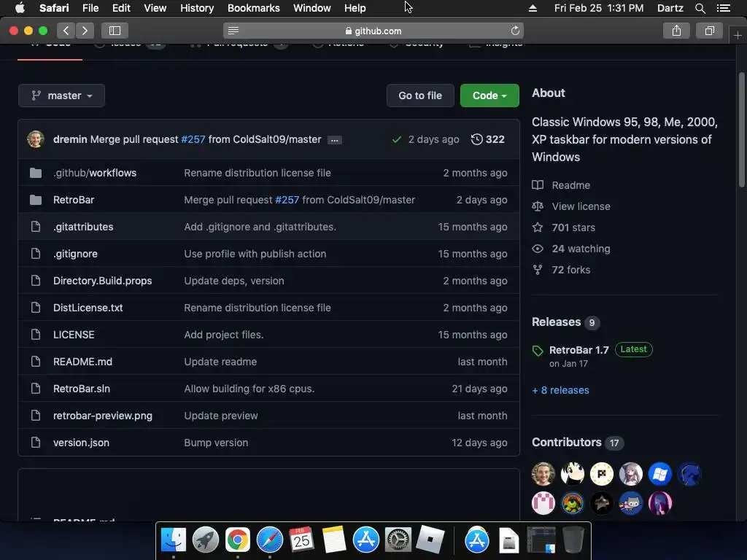Click the page vertical scrollbar

click(x=742, y=130)
